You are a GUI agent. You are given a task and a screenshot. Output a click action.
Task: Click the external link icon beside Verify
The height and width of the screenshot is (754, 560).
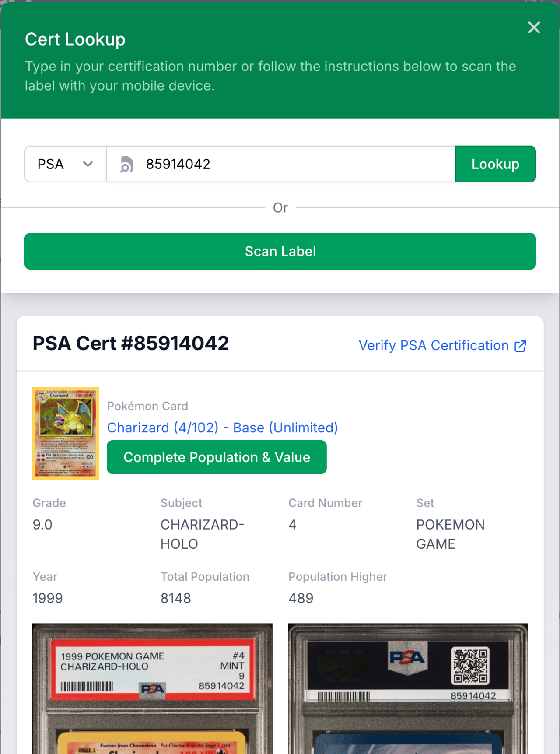tap(520, 346)
